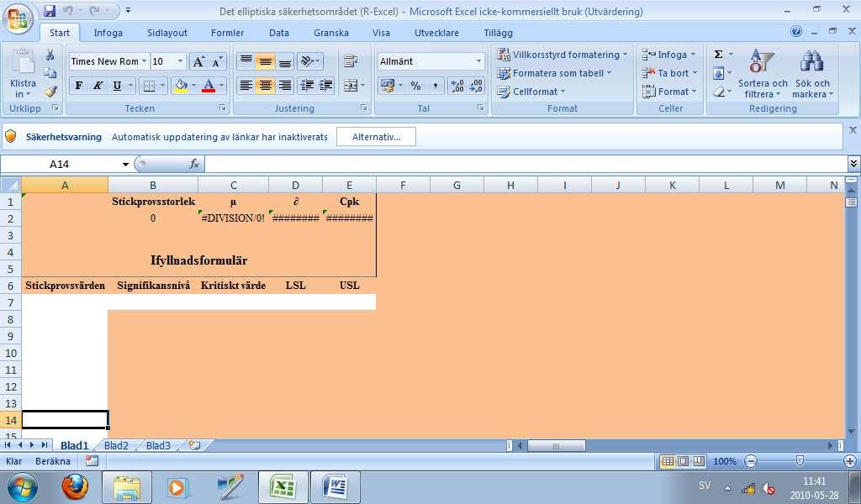Click the Office button logo
The image size is (861, 504).
(x=18, y=18)
